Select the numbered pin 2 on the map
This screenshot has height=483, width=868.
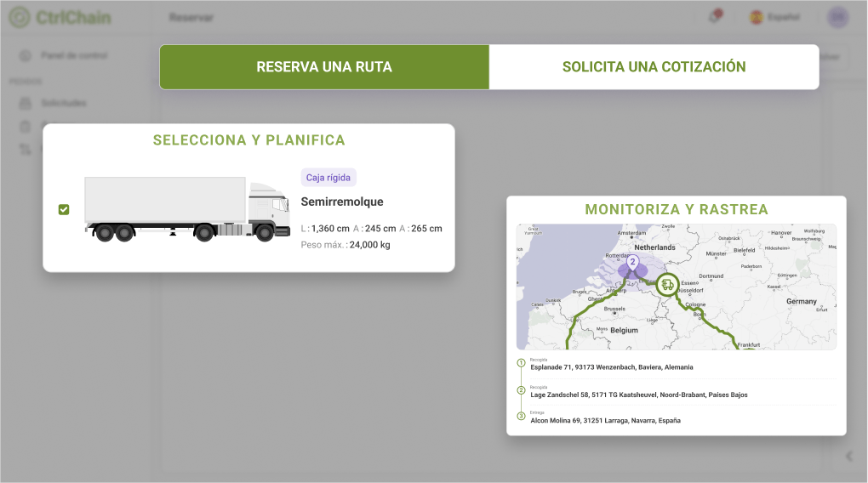632,263
